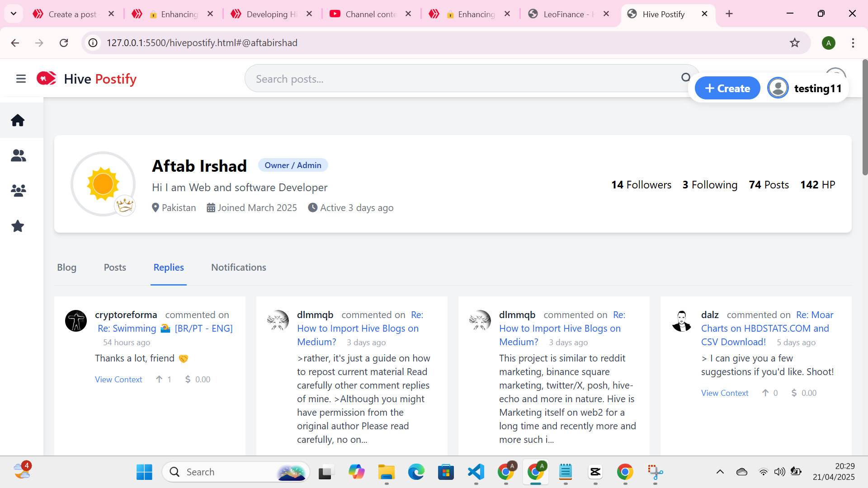Image resolution: width=868 pixels, height=488 pixels.
Task: Open the star favorites sidebar icon
Action: 18,226
